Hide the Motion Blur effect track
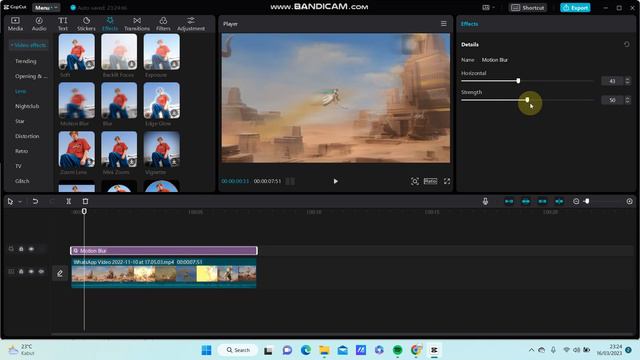Viewport: 640px width, 360px height. click(x=31, y=249)
